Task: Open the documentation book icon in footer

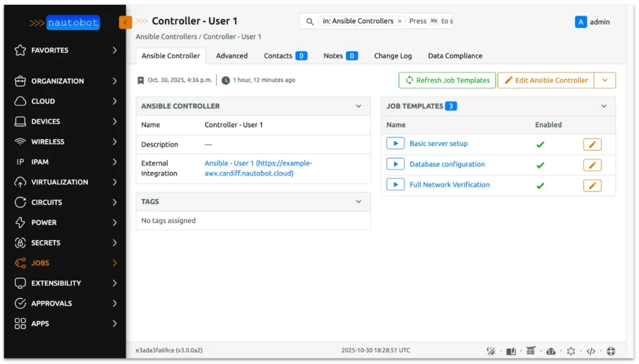Action: click(x=511, y=351)
